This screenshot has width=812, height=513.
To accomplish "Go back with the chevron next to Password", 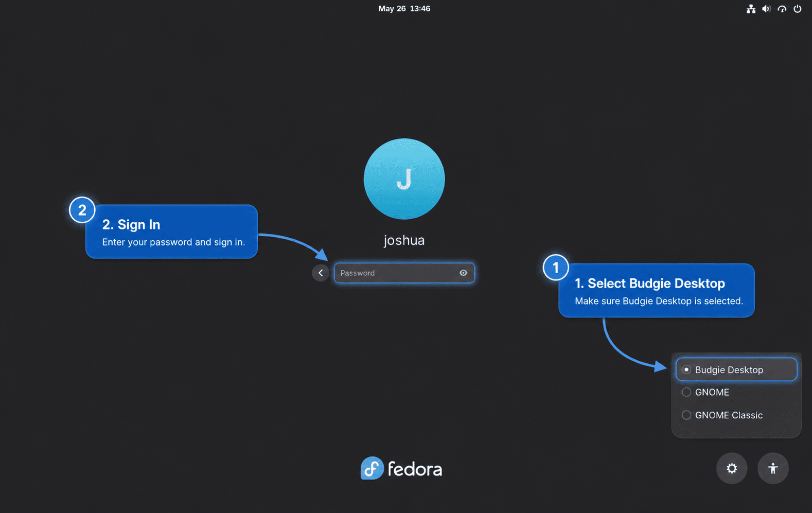I will (321, 273).
